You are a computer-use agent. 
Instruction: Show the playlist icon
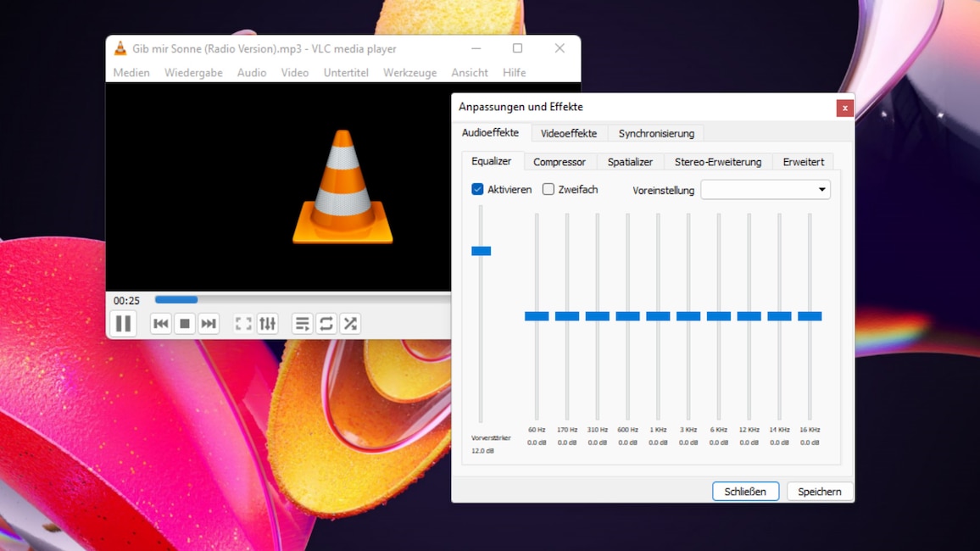coord(302,324)
